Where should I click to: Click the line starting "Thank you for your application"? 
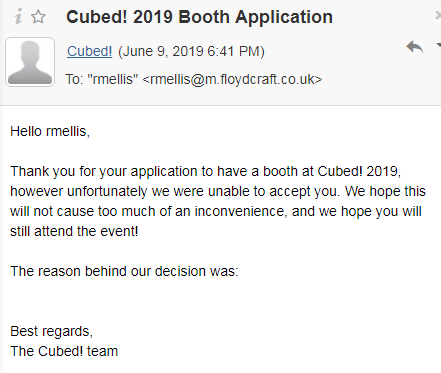click(x=206, y=172)
